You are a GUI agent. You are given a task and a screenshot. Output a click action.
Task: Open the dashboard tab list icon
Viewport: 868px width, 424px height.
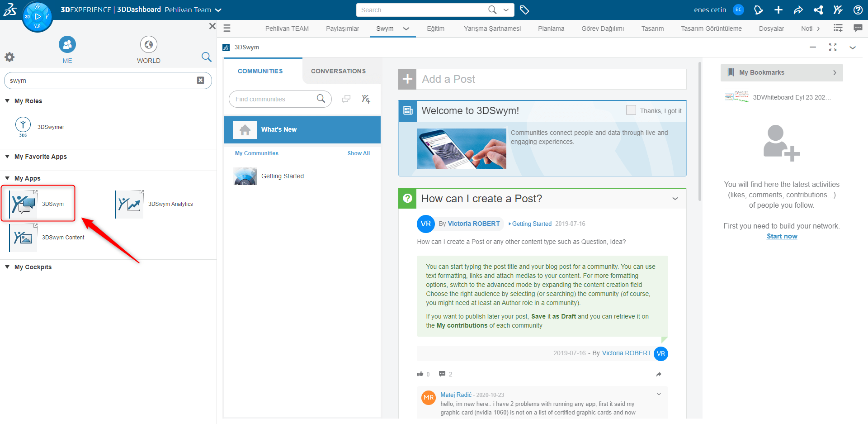(838, 28)
